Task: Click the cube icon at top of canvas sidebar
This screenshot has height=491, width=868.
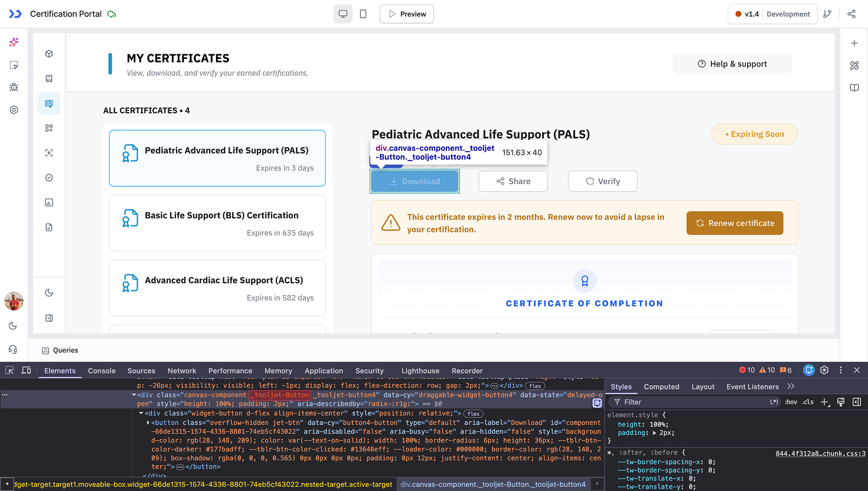Action: click(x=49, y=54)
